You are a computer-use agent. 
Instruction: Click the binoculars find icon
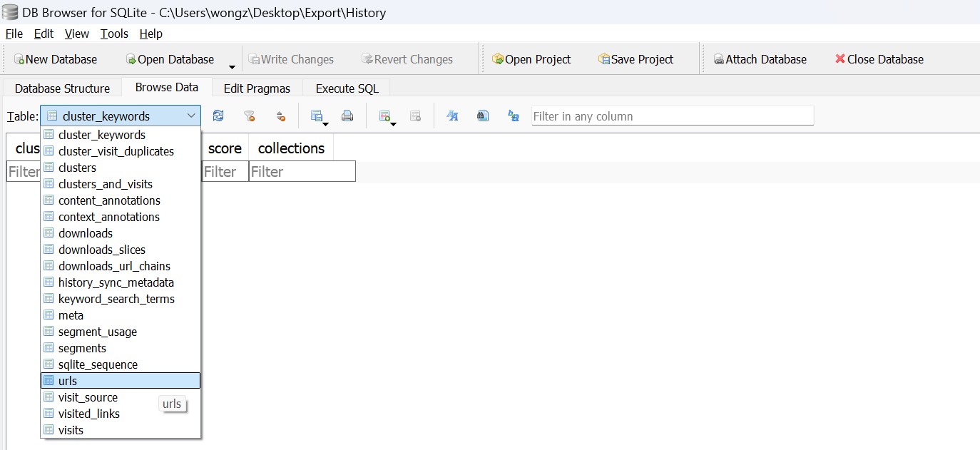pos(483,116)
